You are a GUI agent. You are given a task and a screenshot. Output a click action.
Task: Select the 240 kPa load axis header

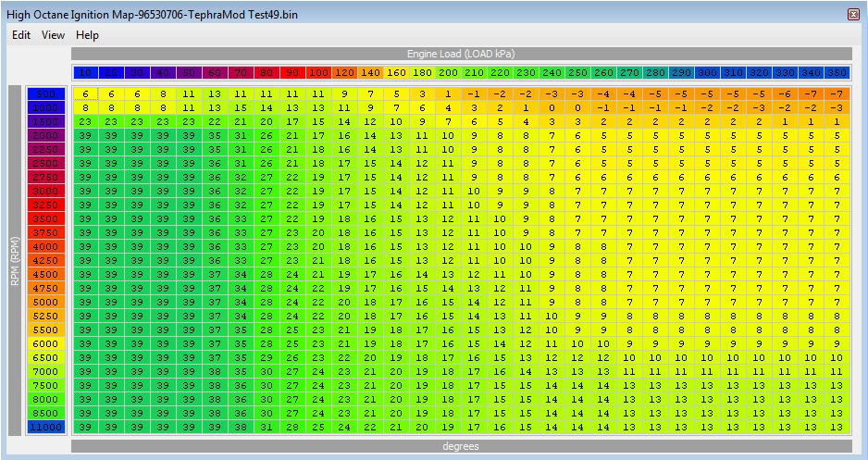[552, 72]
